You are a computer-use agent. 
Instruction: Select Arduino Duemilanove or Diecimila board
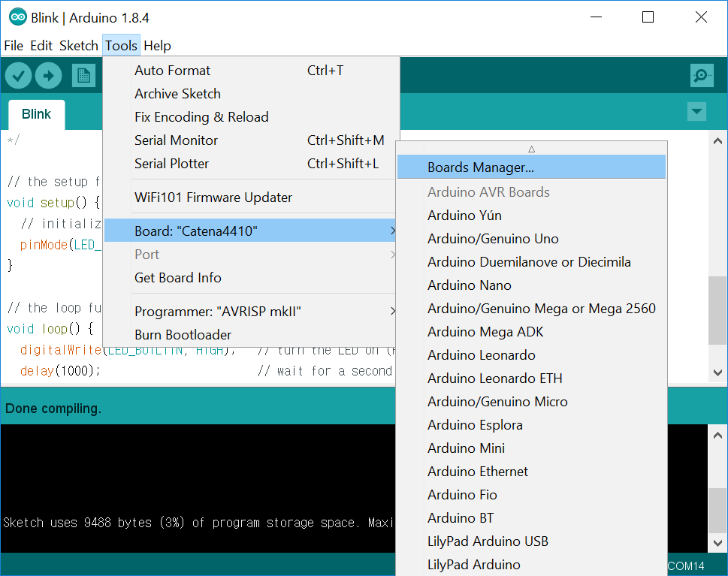[531, 262]
